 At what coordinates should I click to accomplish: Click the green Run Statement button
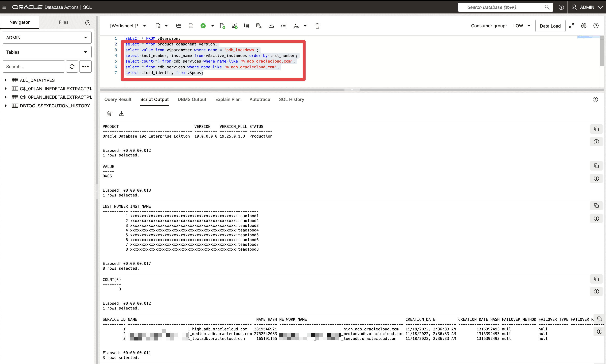(203, 26)
